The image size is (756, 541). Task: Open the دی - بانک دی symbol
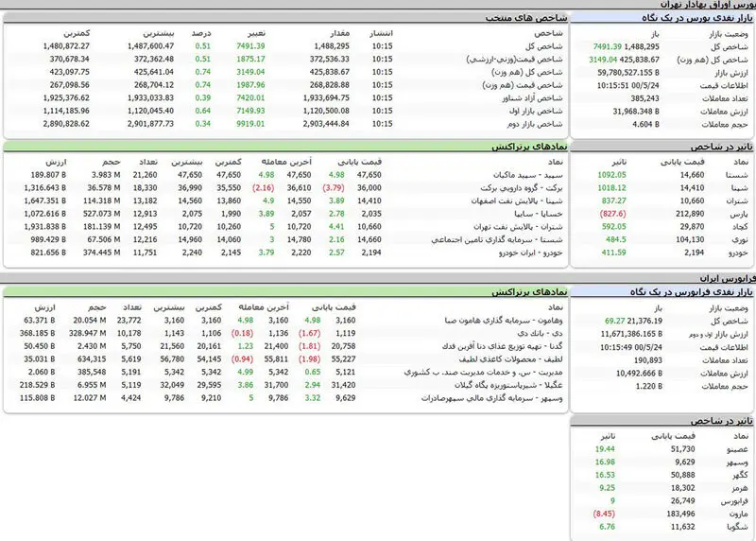pos(540,334)
